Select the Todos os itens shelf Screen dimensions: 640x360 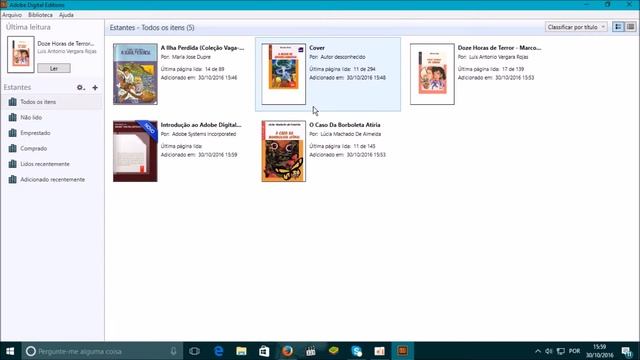[52, 102]
